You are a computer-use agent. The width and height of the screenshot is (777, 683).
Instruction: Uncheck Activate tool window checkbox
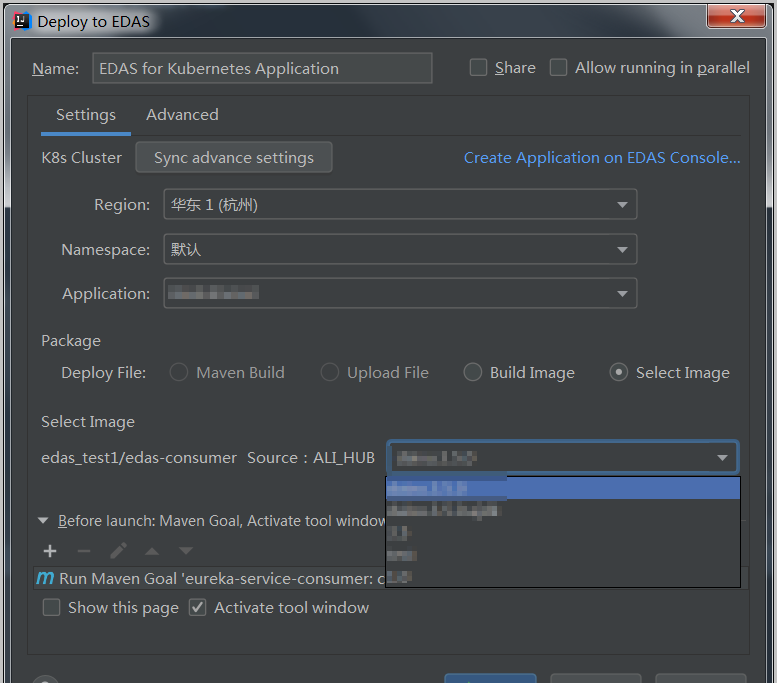coord(198,607)
